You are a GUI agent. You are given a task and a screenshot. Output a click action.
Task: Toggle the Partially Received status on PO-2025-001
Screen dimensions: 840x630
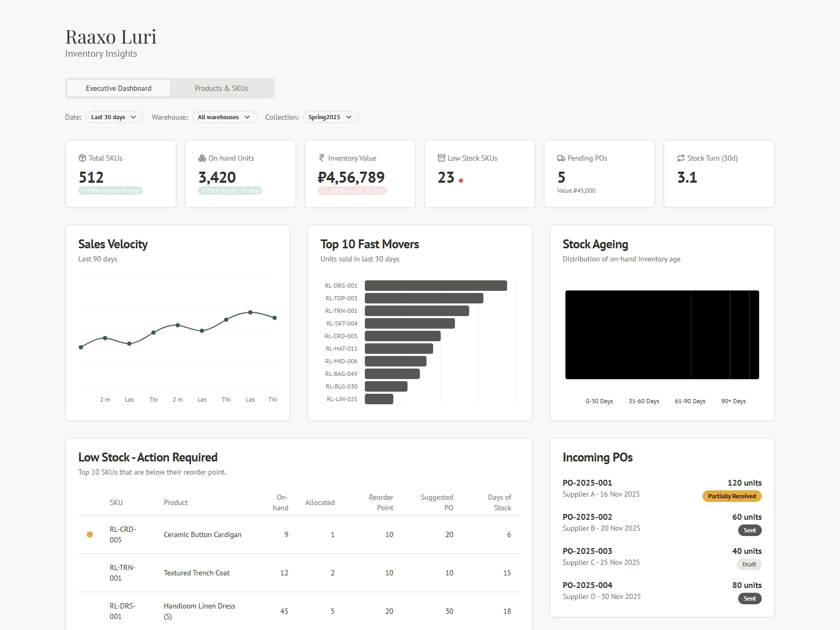click(x=732, y=496)
